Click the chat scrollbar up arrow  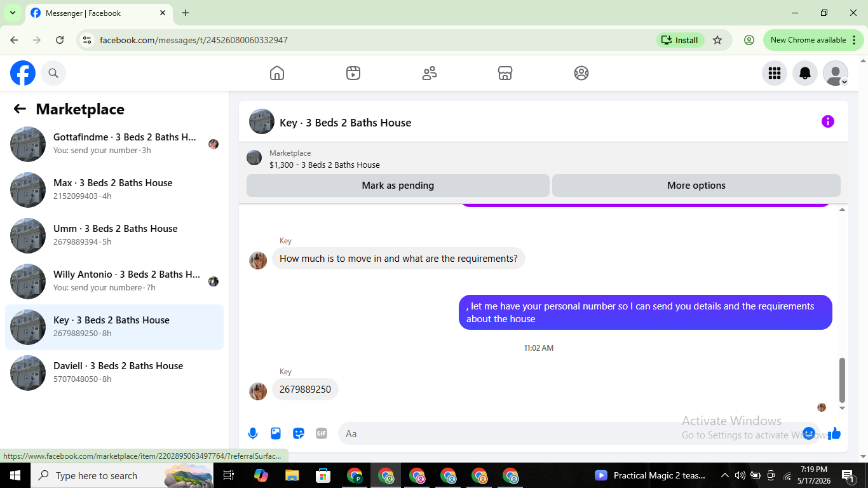(x=843, y=209)
